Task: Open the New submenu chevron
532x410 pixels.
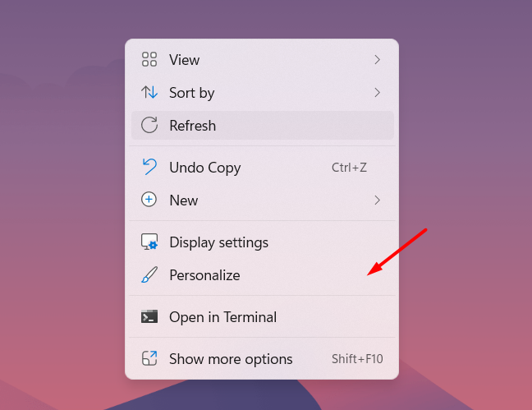Action: [377, 200]
